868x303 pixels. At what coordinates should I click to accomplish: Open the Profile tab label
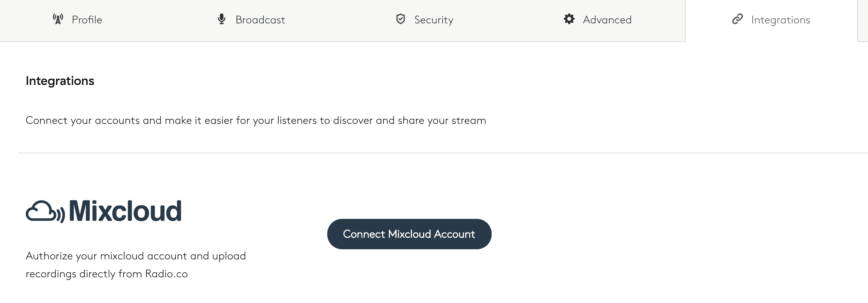87,20
